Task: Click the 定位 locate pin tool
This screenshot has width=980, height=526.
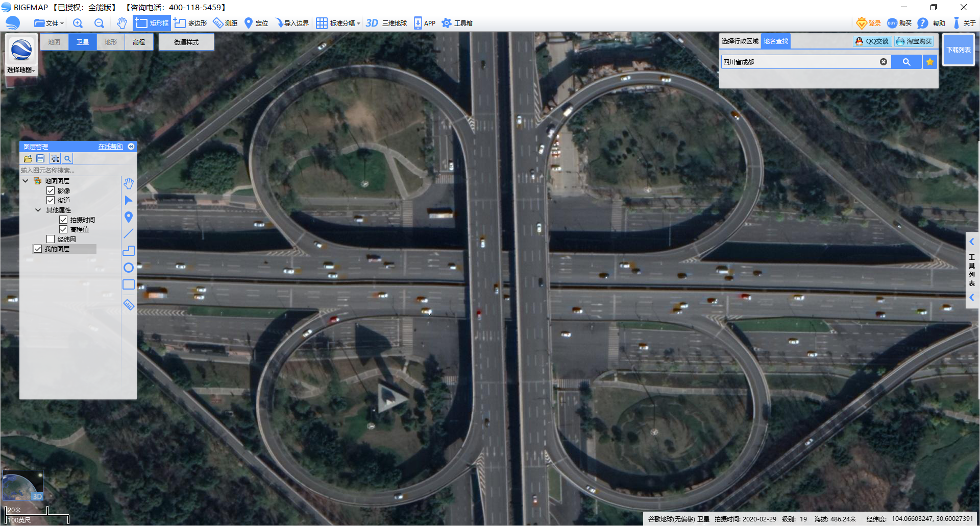Action: pos(256,23)
